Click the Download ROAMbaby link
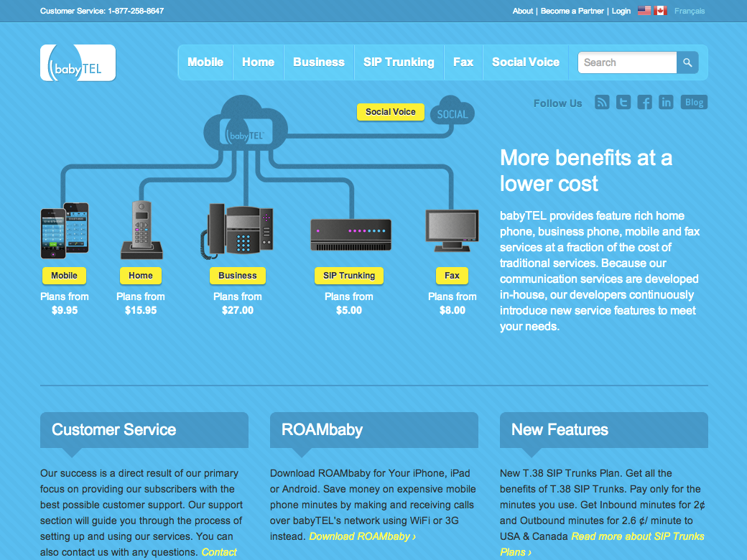This screenshot has width=747, height=560. click(x=362, y=537)
